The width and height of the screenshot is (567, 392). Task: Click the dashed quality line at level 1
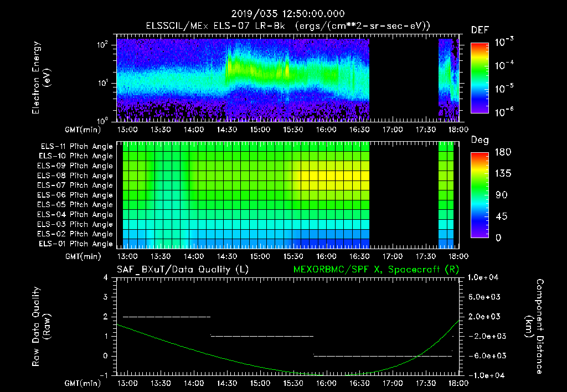pyautogui.click(x=262, y=336)
